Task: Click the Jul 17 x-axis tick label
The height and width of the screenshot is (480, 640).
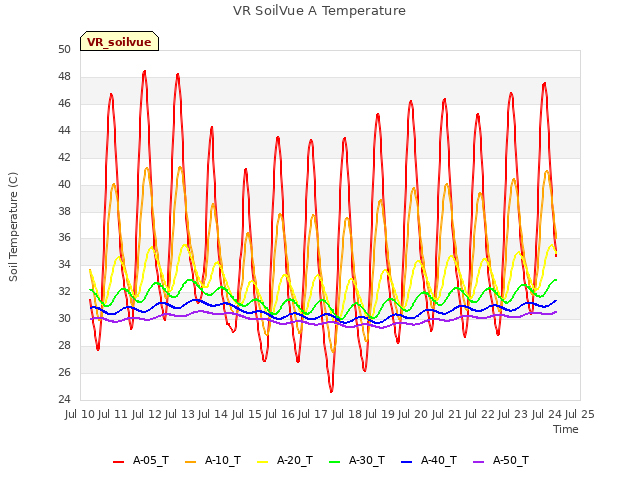Action: pos(313,414)
